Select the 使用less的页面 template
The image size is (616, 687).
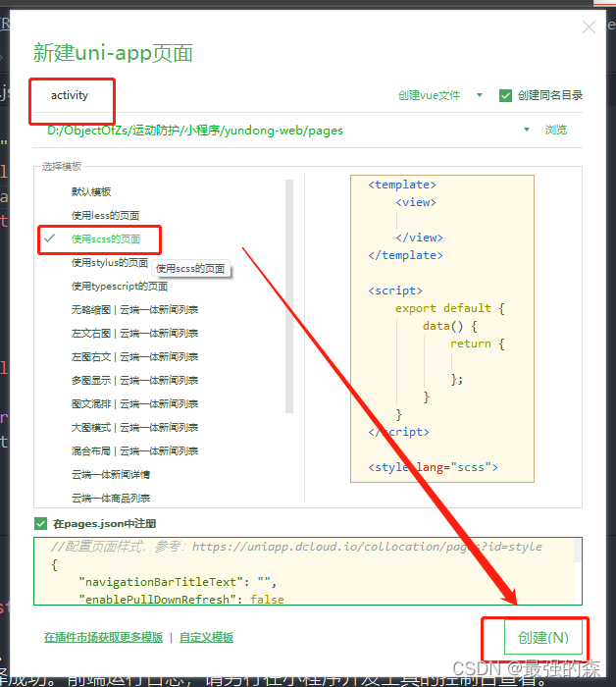coord(106,215)
